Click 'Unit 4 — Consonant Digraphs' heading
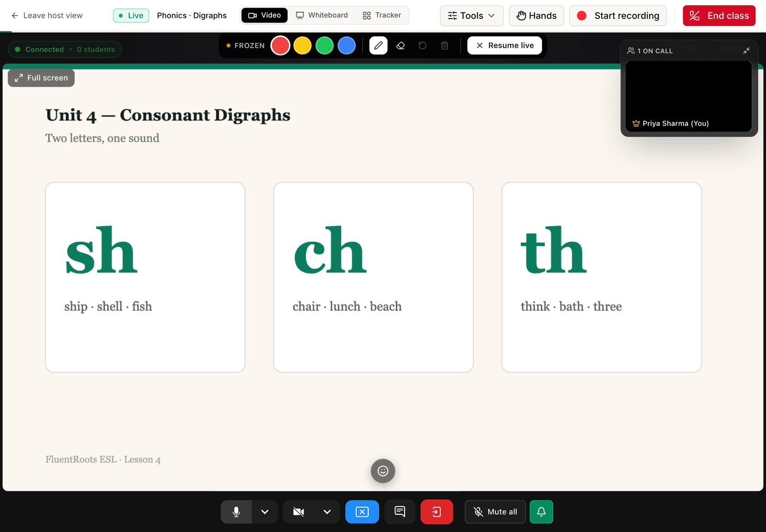The image size is (766, 532). point(168,115)
